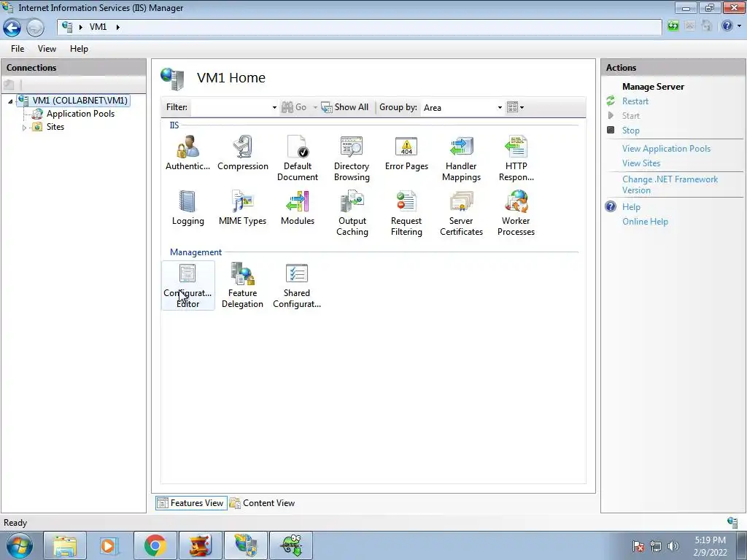Viewport: 747px width, 560px height.
Task: Open the Server Certificates feature
Action: point(461,214)
